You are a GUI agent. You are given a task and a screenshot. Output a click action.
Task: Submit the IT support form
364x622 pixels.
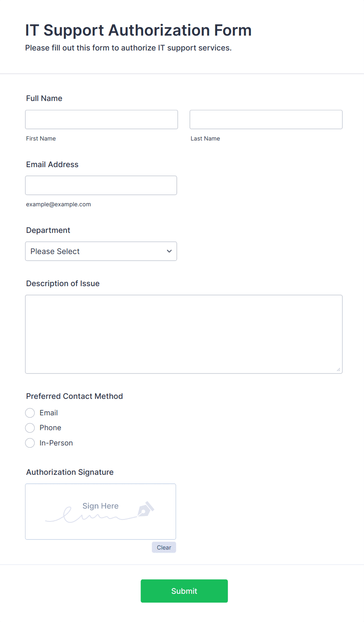[184, 591]
